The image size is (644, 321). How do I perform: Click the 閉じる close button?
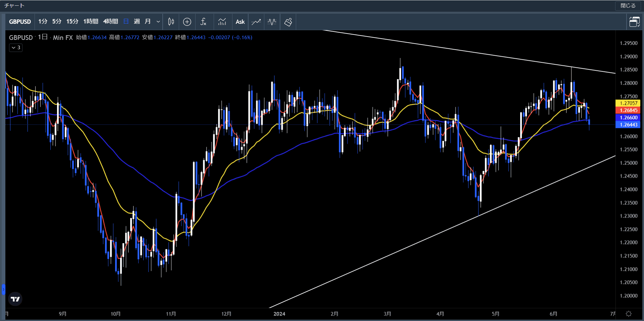[628, 6]
